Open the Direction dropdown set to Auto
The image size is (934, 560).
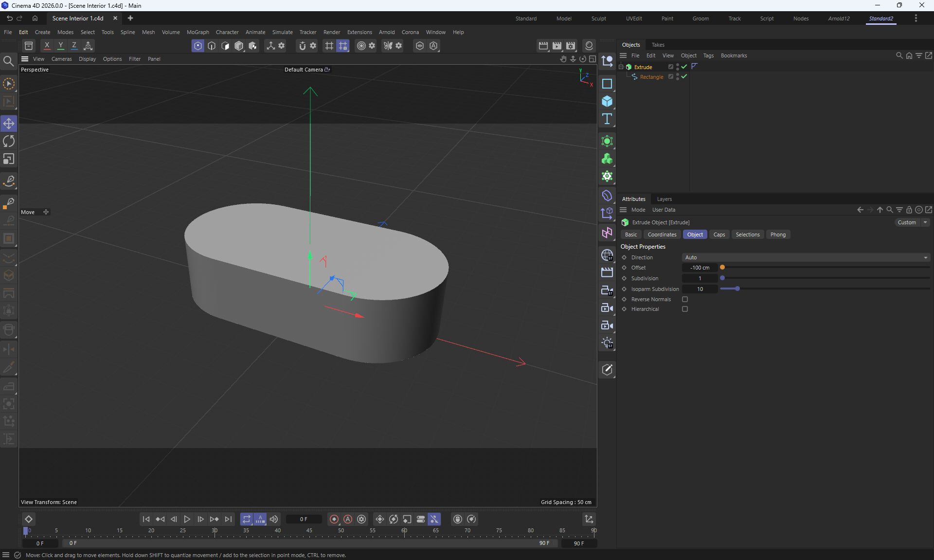click(x=806, y=257)
